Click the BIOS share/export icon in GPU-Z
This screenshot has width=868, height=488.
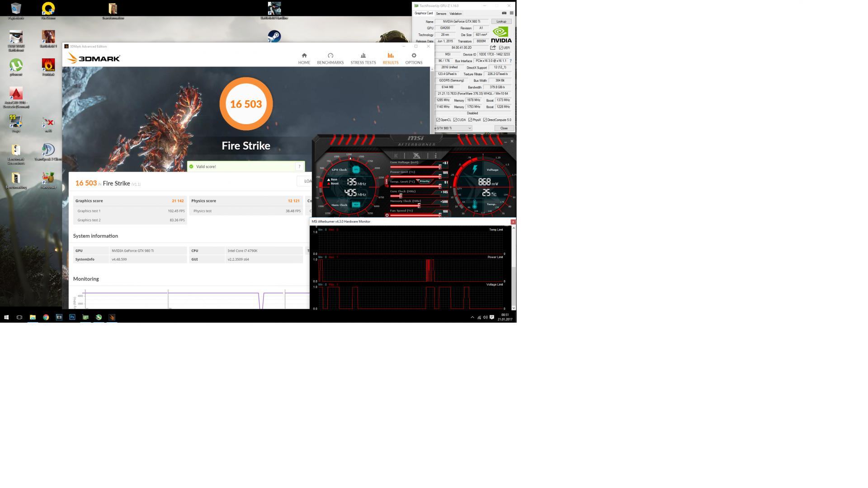point(493,47)
